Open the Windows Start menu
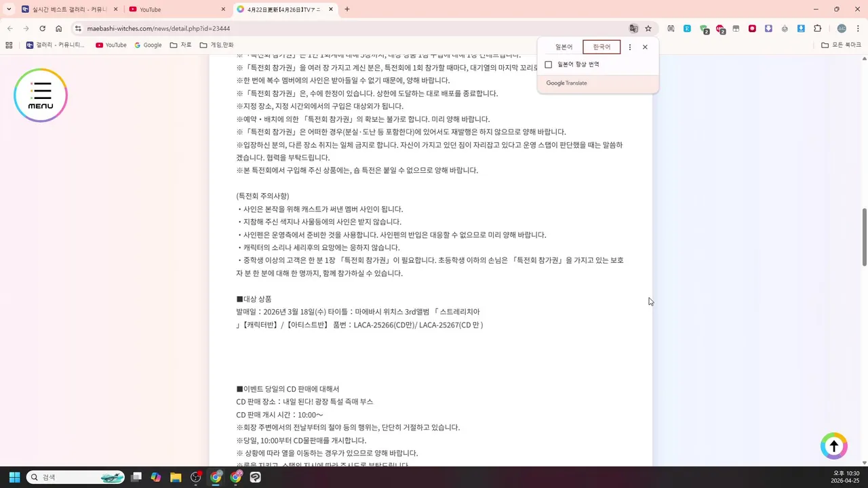This screenshot has width=868, height=488. pos(14,477)
